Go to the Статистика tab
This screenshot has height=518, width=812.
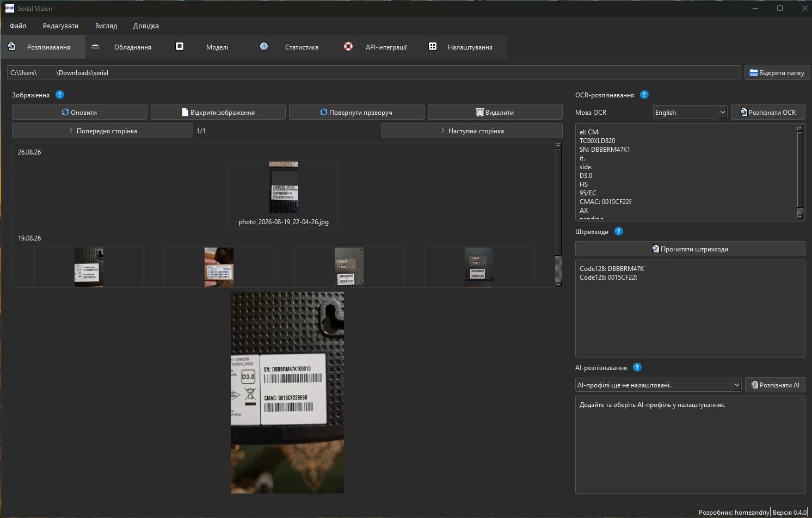pyautogui.click(x=297, y=47)
